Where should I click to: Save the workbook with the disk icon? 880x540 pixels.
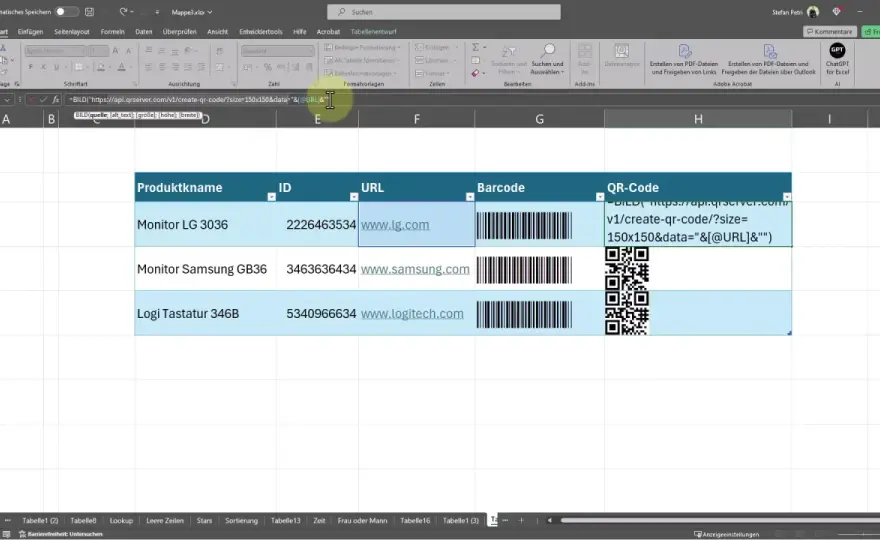89,11
